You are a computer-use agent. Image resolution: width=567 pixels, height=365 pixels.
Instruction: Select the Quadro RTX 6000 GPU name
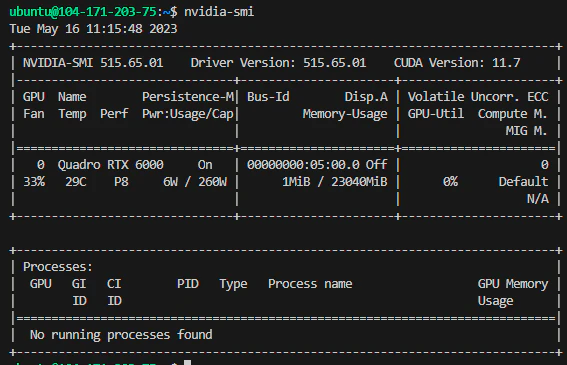[111, 165]
